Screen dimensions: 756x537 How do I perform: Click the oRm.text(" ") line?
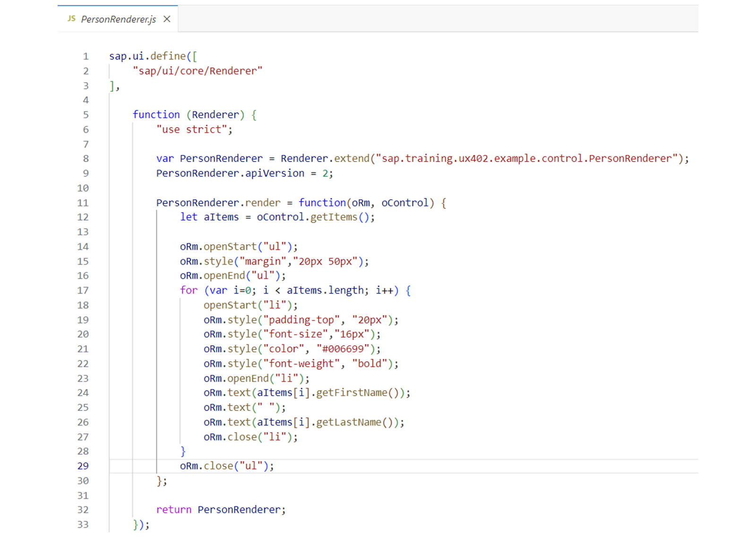coord(245,408)
